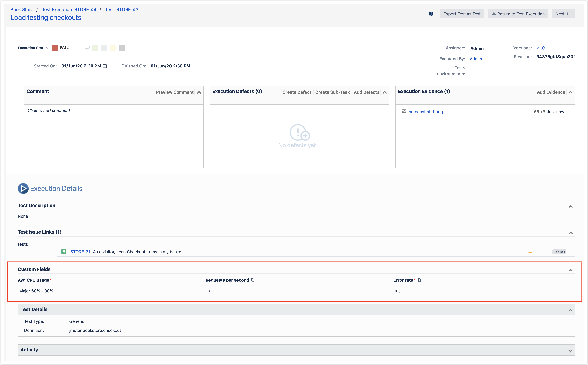Image resolution: width=588 pixels, height=365 pixels.
Task: Click the STORE-31 story type icon
Action: [64, 252]
